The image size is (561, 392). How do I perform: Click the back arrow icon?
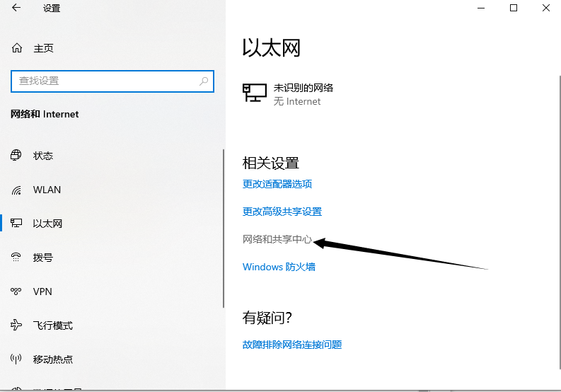point(16,8)
